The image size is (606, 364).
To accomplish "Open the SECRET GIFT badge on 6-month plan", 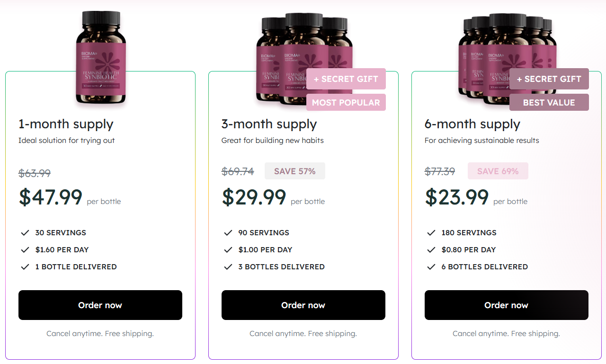I will click(x=549, y=79).
